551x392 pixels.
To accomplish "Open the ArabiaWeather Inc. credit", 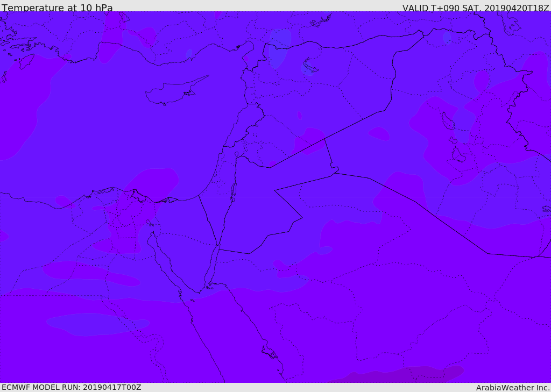I will [x=513, y=387].
